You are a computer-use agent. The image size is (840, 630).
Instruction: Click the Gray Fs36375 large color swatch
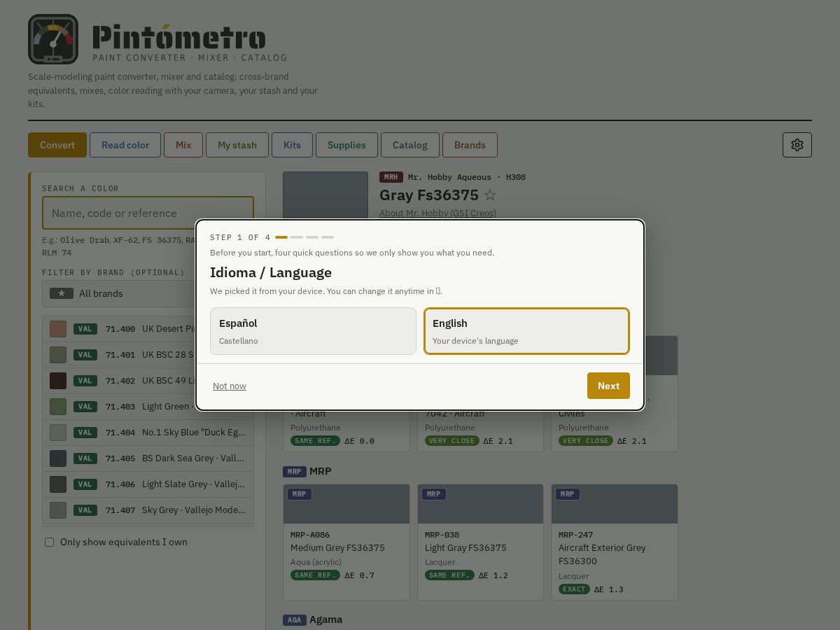[325, 196]
